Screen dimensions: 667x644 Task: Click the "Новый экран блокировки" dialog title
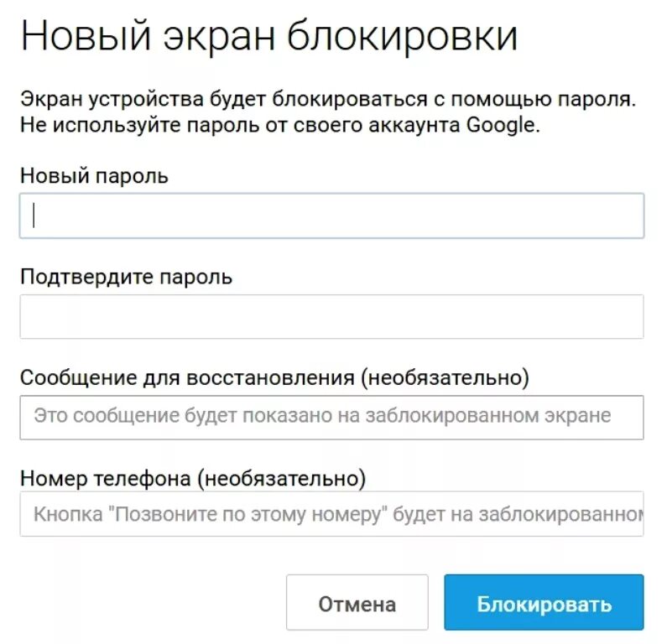point(268,38)
